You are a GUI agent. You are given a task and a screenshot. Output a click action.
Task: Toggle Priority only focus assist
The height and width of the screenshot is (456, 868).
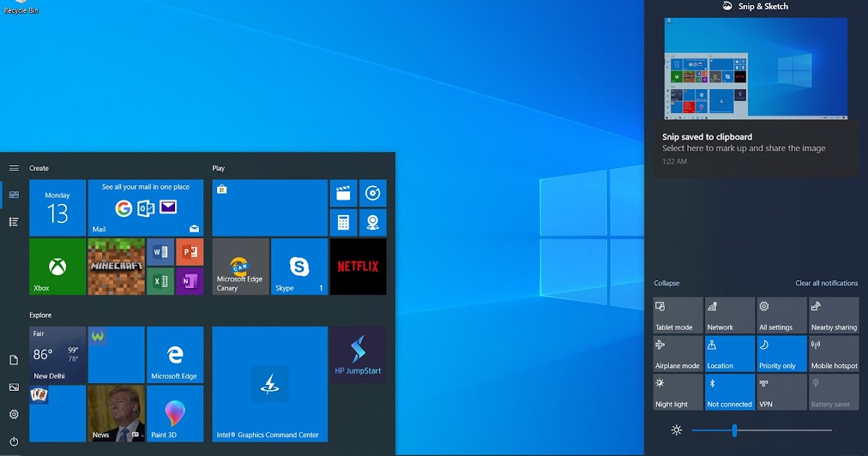click(x=782, y=353)
